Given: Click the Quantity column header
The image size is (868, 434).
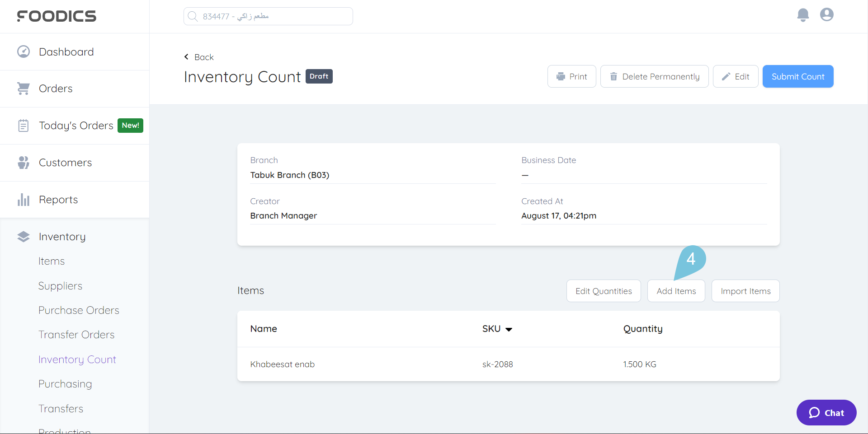Looking at the screenshot, I should tap(643, 329).
